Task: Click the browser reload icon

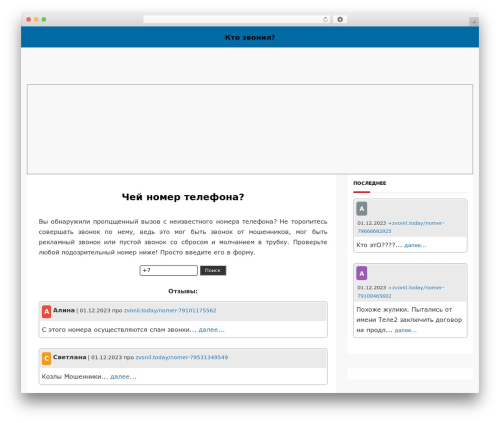Action: [325, 19]
